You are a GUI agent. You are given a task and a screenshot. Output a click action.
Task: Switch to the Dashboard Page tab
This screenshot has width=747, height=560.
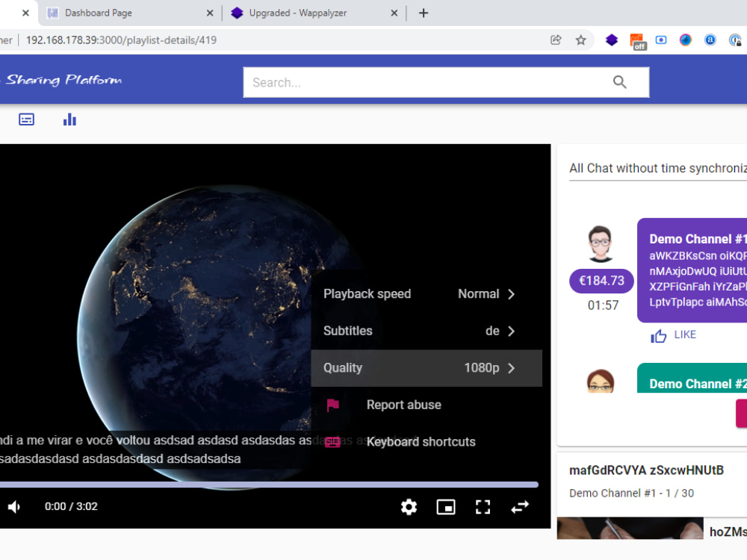[x=128, y=13]
